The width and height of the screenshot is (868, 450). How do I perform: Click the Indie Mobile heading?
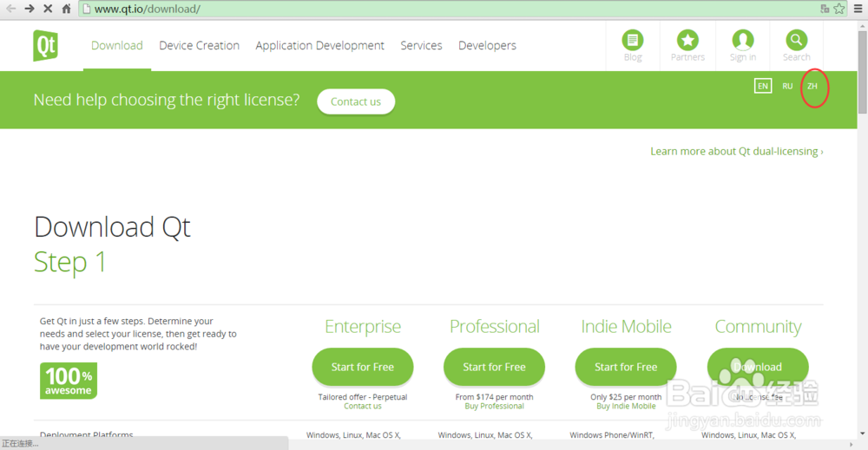[626, 326]
